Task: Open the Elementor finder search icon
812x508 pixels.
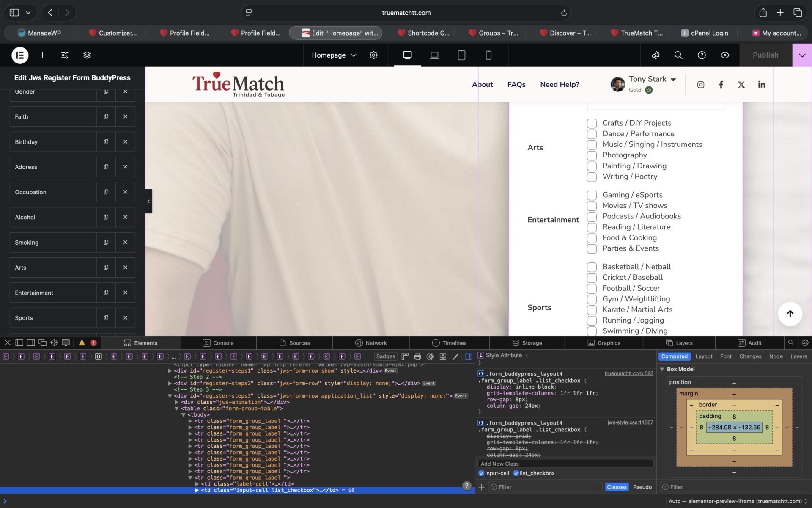Action: [x=678, y=55]
